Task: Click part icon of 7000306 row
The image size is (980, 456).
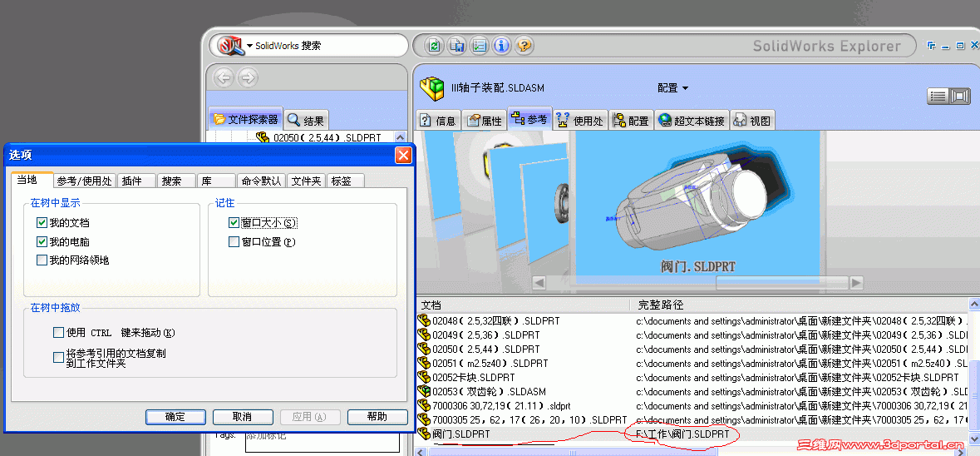Action: pos(425,406)
